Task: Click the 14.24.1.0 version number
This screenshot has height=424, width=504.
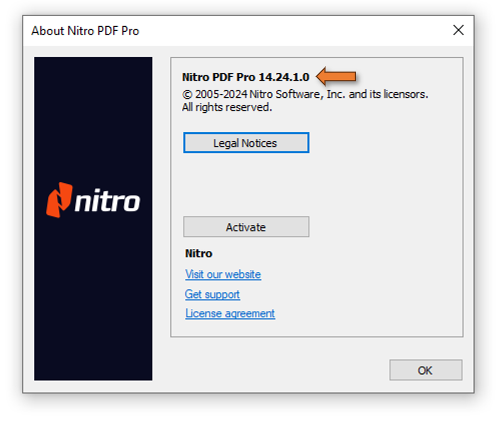Action: tap(284, 77)
